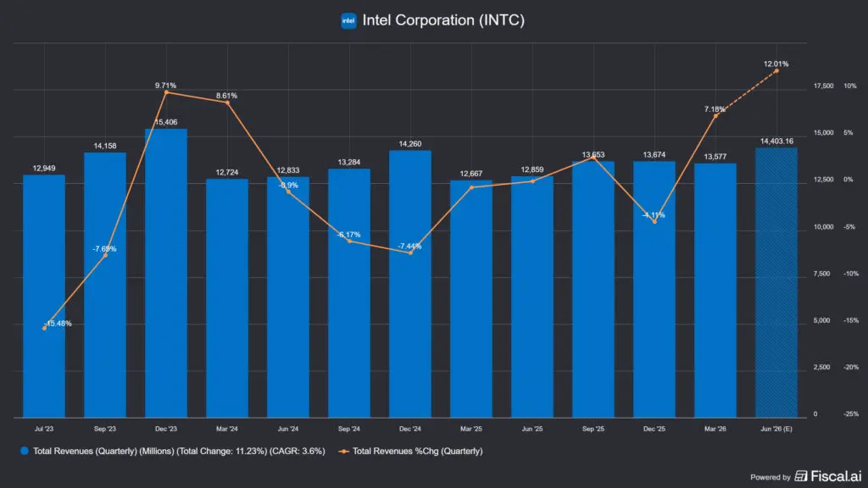Click the 8.61% line data point

(227, 103)
